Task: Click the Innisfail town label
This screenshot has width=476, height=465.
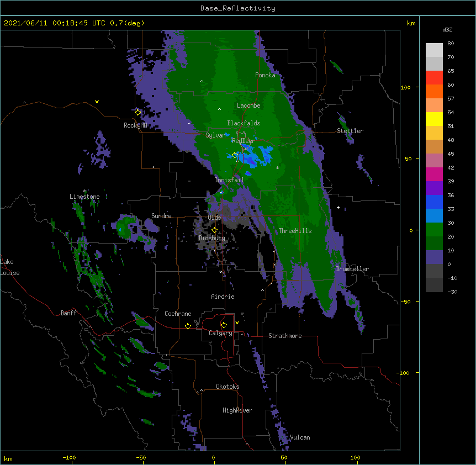Action: click(229, 180)
